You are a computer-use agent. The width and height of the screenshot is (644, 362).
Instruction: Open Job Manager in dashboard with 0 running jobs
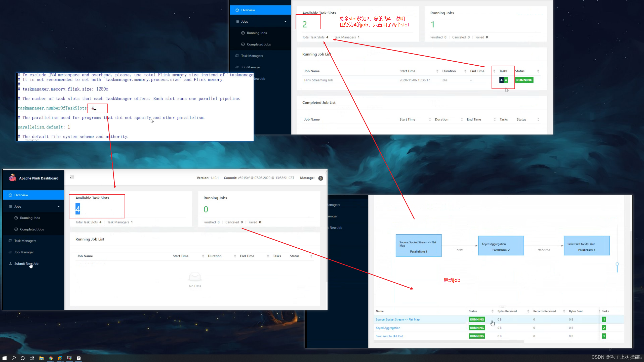(x=24, y=252)
